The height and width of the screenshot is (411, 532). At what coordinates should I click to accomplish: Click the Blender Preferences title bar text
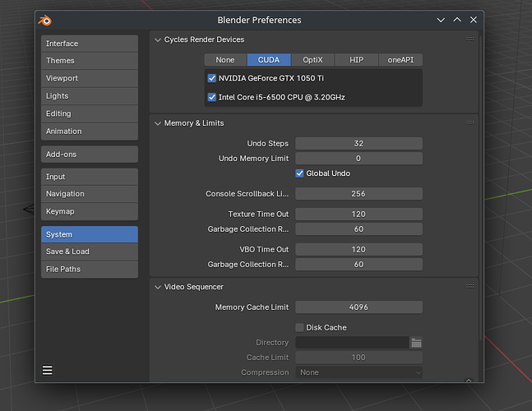tap(259, 21)
